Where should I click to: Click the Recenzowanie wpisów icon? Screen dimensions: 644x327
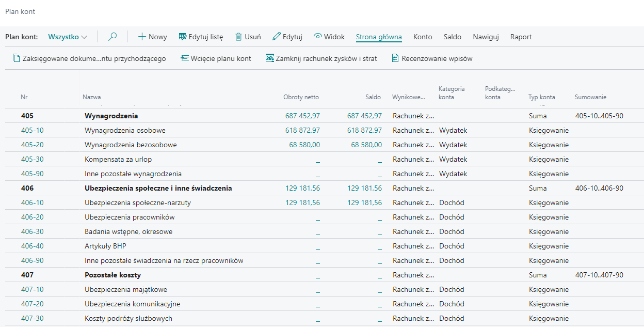(x=395, y=58)
